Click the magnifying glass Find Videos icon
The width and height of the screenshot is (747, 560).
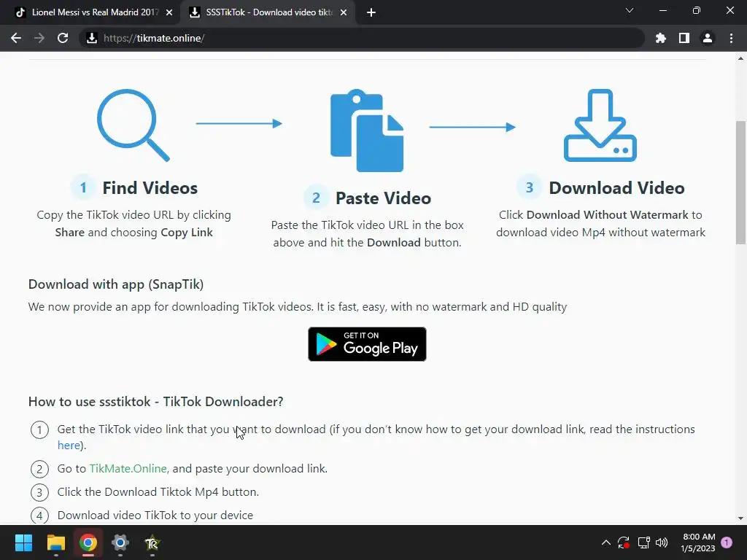tap(133, 125)
